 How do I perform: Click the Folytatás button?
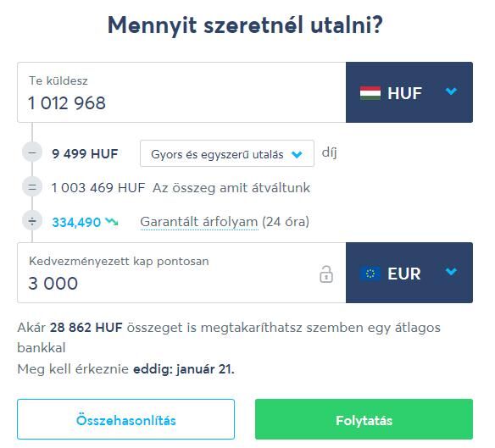(364, 419)
